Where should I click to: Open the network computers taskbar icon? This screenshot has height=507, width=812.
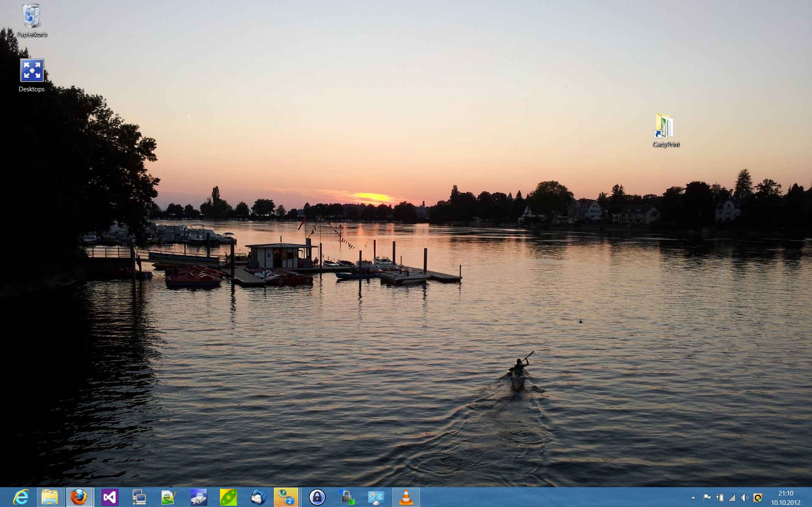[139, 497]
